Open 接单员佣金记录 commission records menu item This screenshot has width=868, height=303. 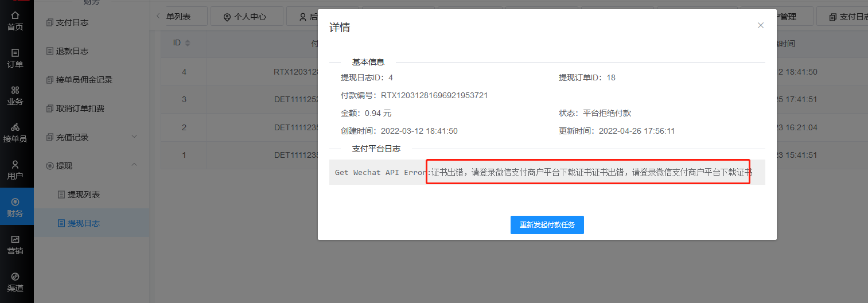click(92, 80)
